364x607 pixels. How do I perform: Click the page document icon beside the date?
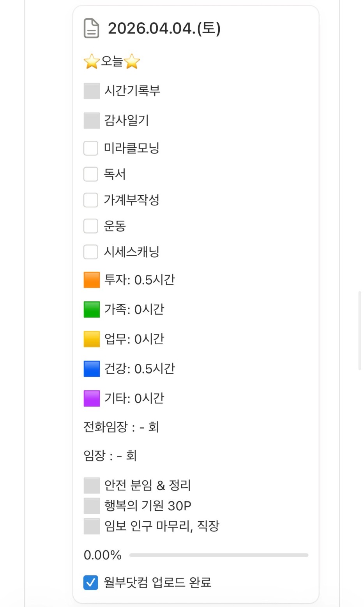coord(92,28)
